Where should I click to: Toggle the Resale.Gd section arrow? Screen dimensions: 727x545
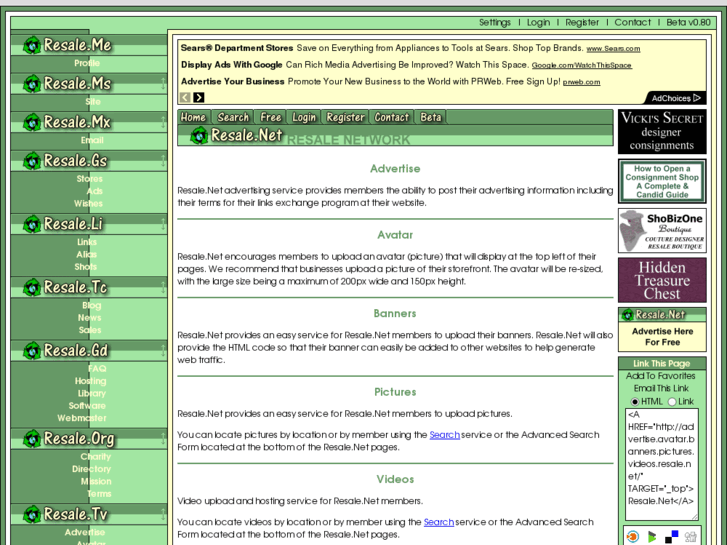[x=163, y=351]
